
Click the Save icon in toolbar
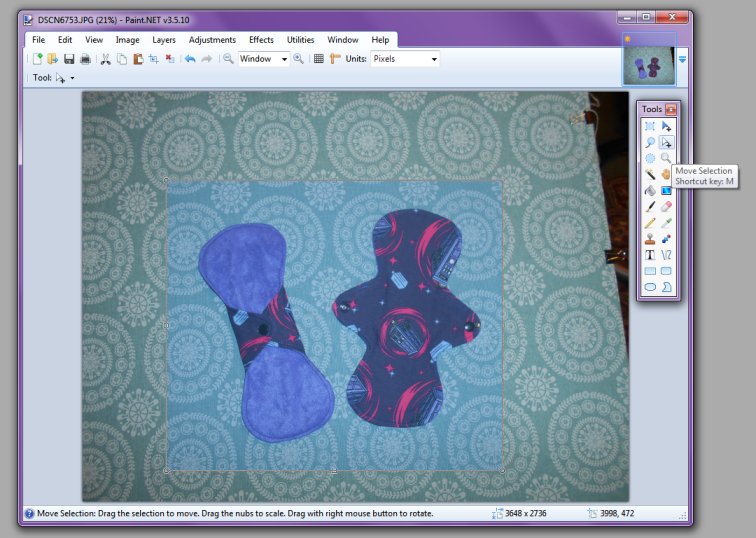click(x=70, y=59)
